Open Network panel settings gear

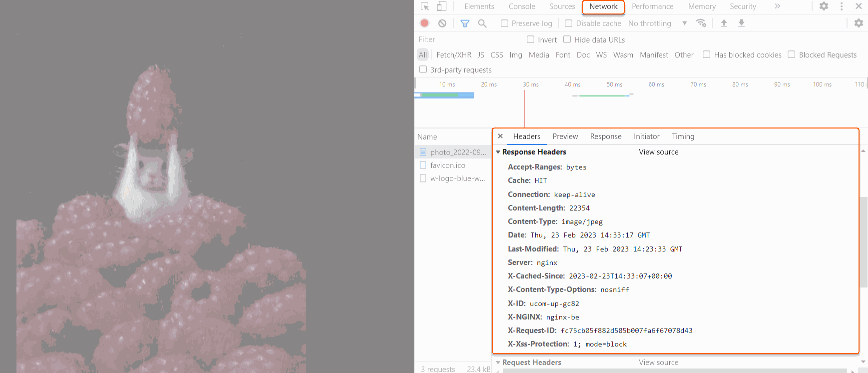coord(859,23)
